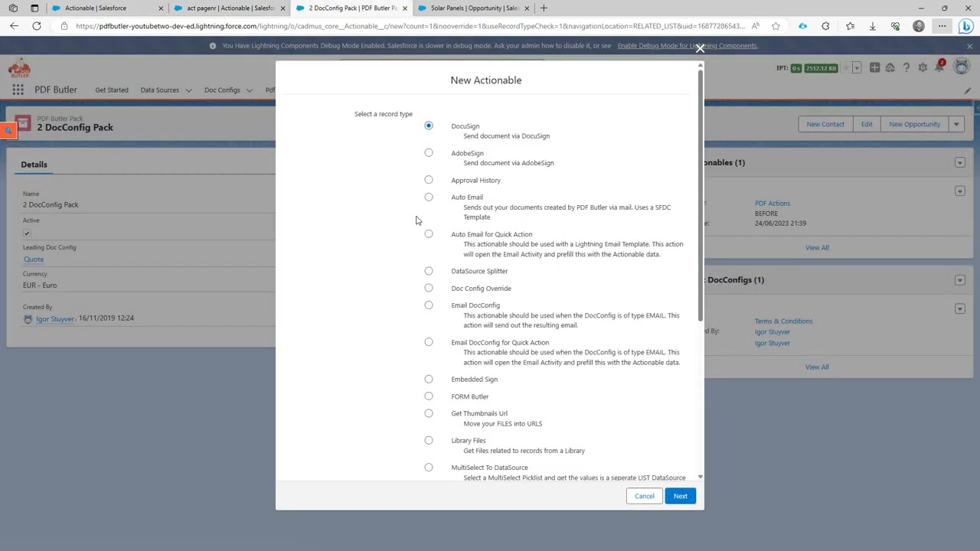This screenshot has width=980, height=551.
Task: Open the browser workspaces icon
Action: click(13, 8)
